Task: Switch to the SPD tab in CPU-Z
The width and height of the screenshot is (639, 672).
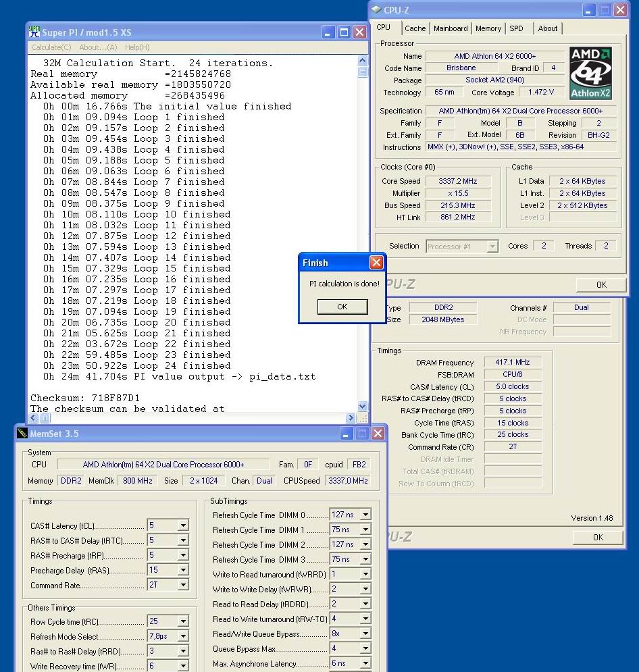Action: [x=516, y=28]
